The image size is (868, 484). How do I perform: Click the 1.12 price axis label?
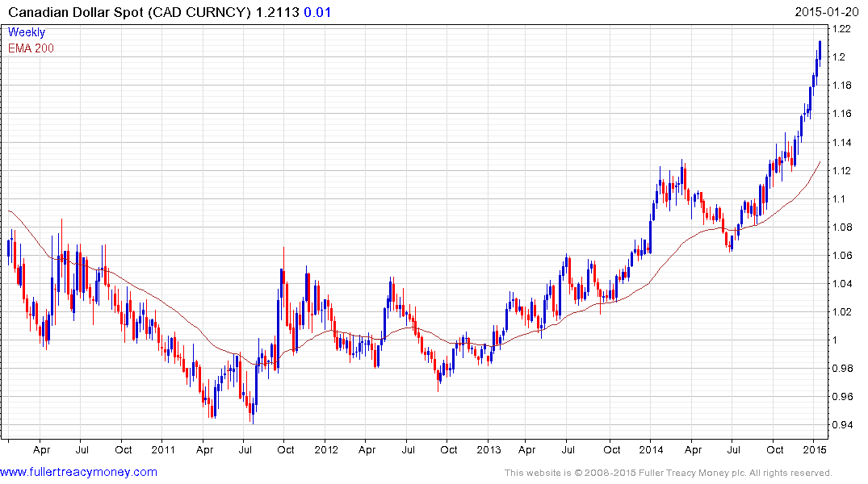842,170
